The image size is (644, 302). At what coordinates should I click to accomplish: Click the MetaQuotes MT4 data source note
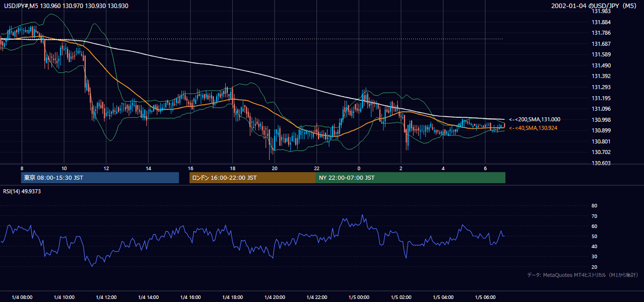pyautogui.click(x=583, y=275)
